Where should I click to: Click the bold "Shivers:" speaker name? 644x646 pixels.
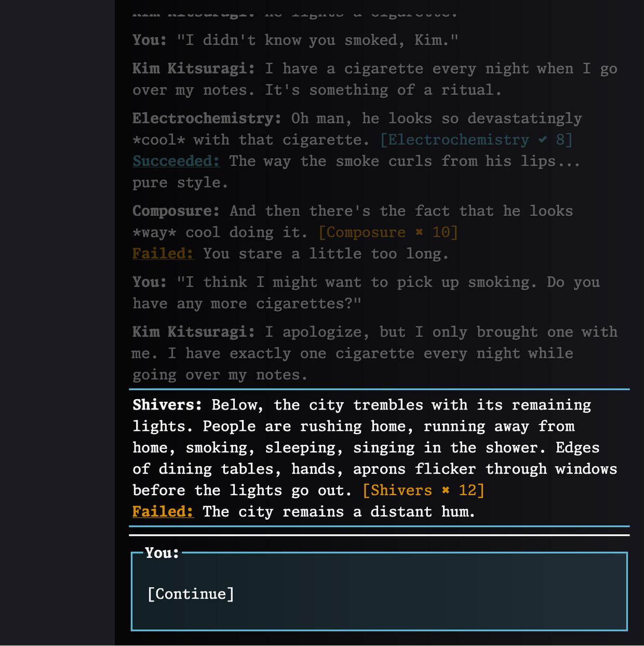(x=167, y=405)
